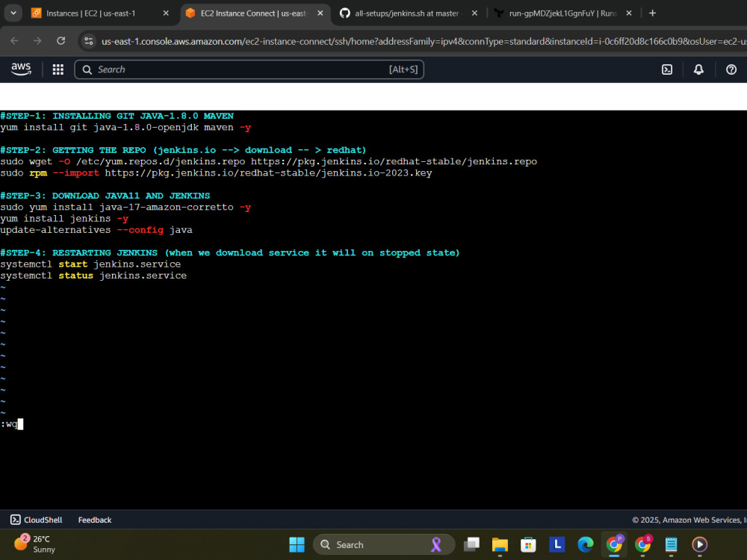View site information icon in address bar
This screenshot has width=747, height=560.
89,41
